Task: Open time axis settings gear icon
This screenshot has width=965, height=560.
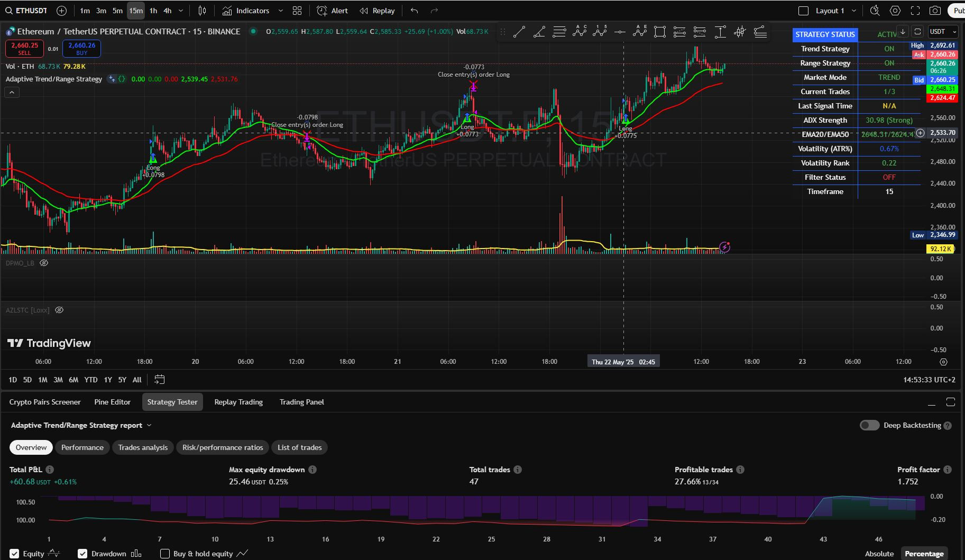Action: [x=943, y=362]
